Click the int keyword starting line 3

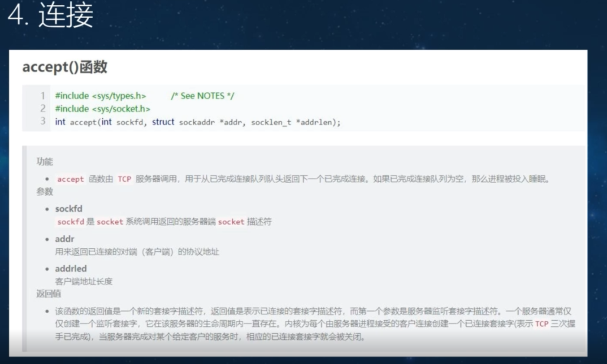coord(60,122)
